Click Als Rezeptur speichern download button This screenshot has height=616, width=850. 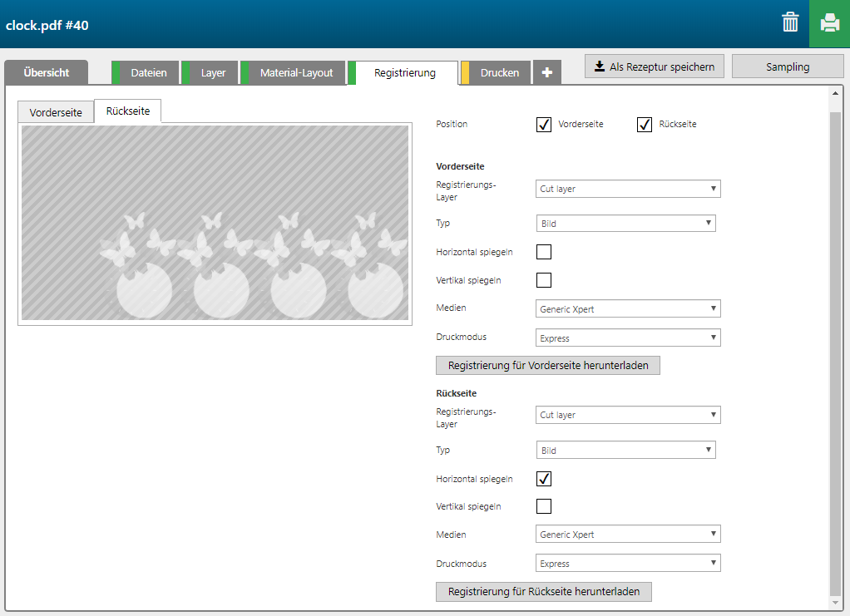(654, 67)
